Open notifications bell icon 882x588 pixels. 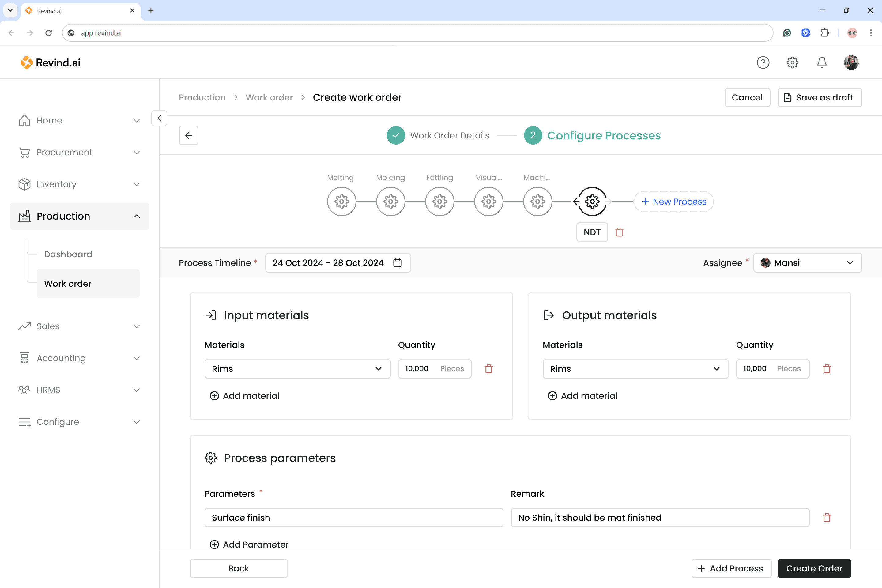(822, 62)
